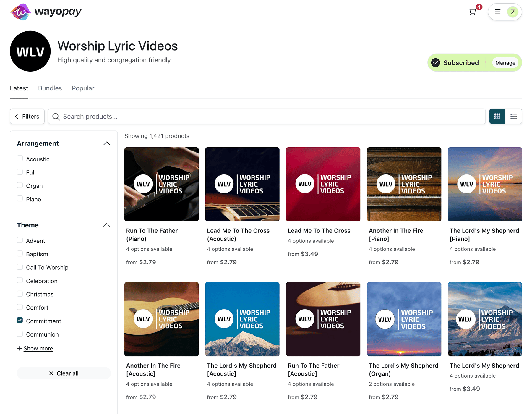
Task: Click The Lord's My Shepherd [Piano] title
Action: click(484, 235)
